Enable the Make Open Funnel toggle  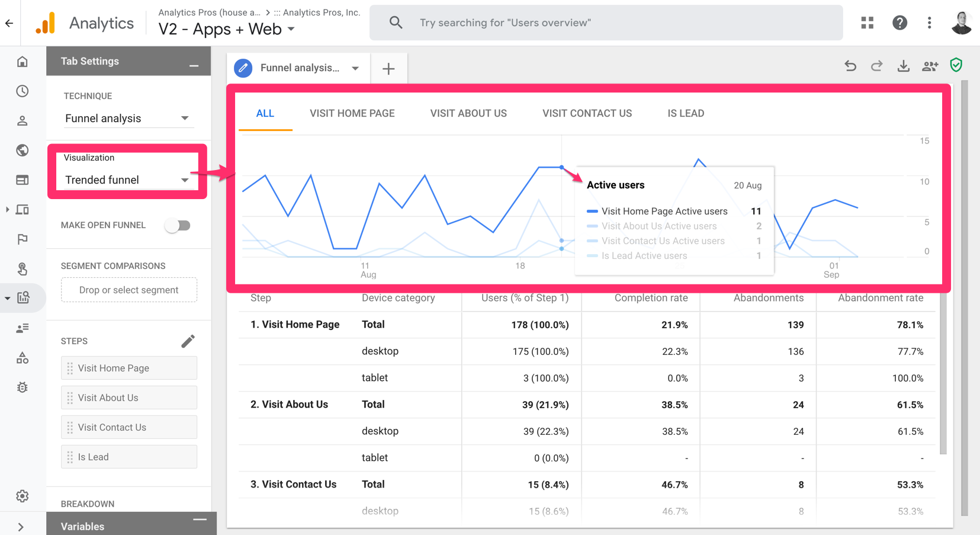point(178,225)
